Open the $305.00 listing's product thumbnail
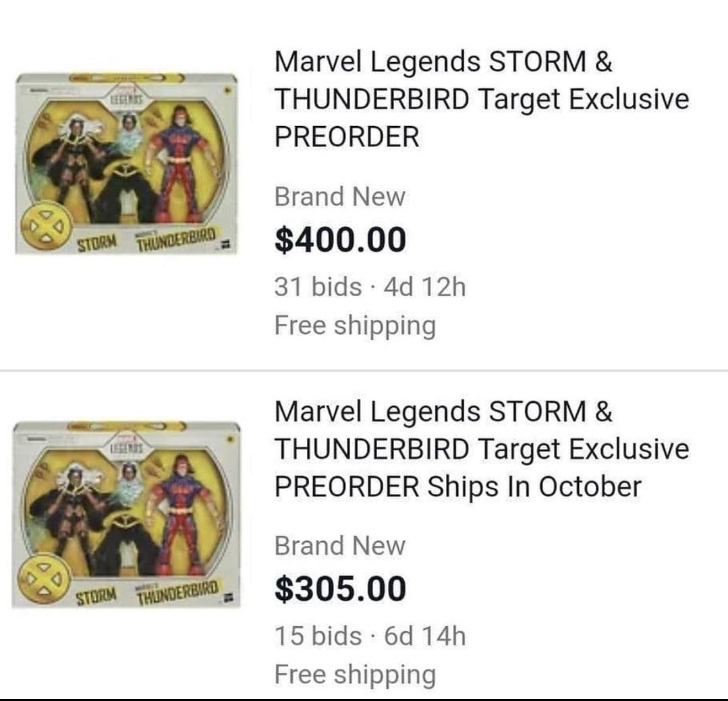Viewport: 728px width, 701px height. point(125,514)
